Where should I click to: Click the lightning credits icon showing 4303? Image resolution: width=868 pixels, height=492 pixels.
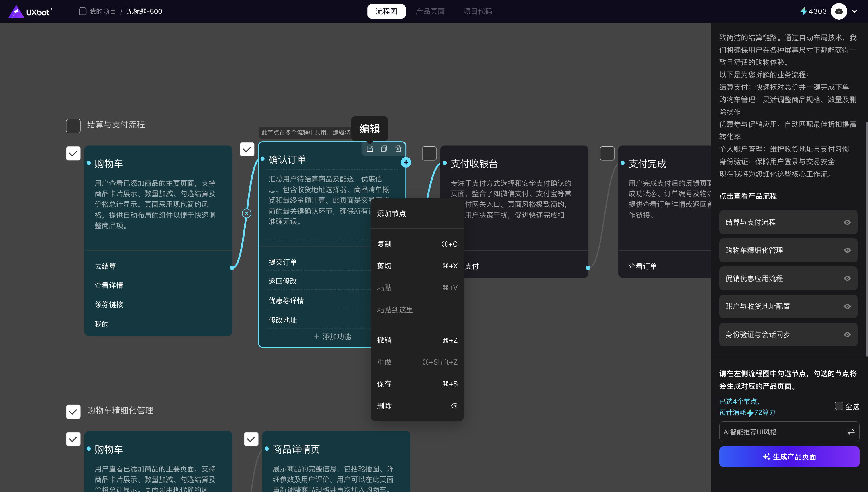(803, 11)
